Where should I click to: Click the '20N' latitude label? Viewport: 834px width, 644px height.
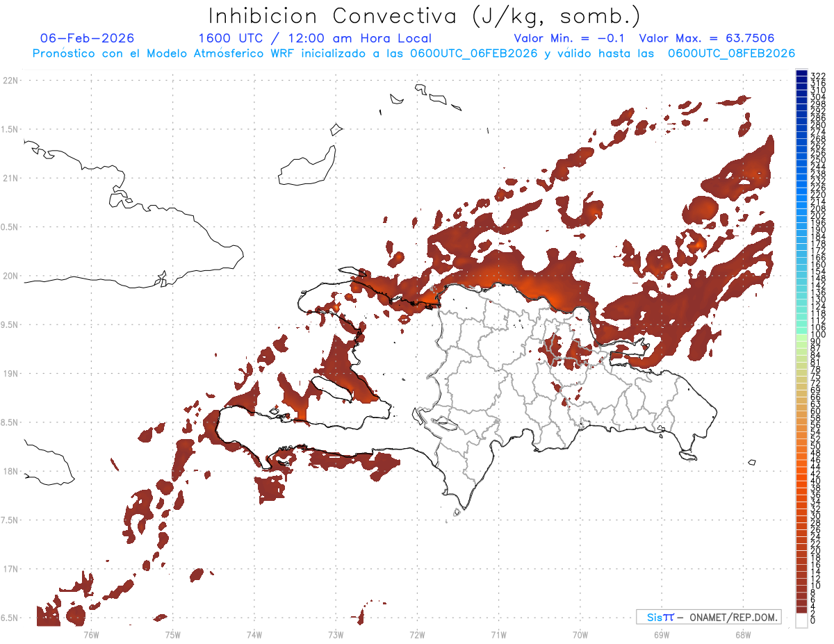pyautogui.click(x=10, y=276)
